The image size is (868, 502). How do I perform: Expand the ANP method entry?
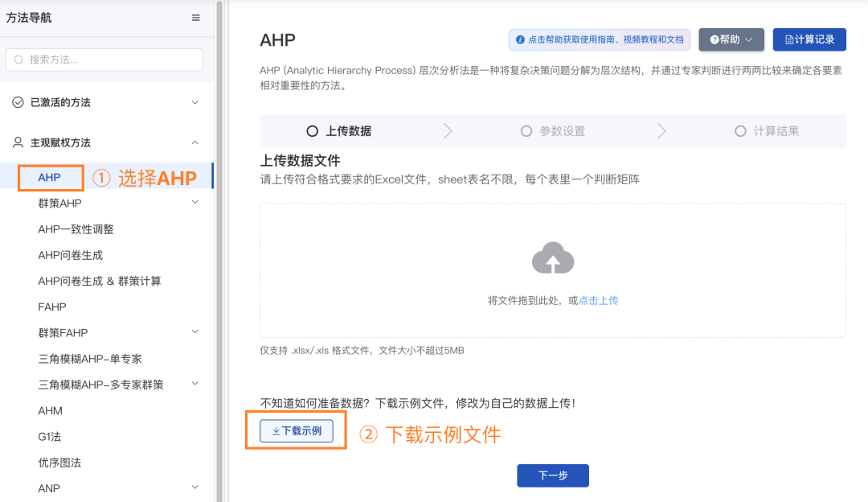point(194,488)
